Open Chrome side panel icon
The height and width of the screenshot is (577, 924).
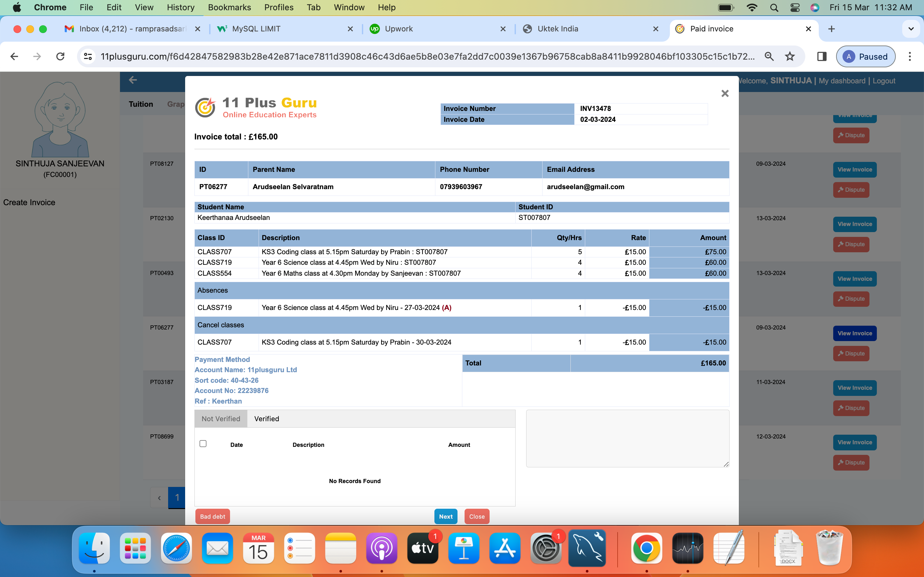point(822,56)
